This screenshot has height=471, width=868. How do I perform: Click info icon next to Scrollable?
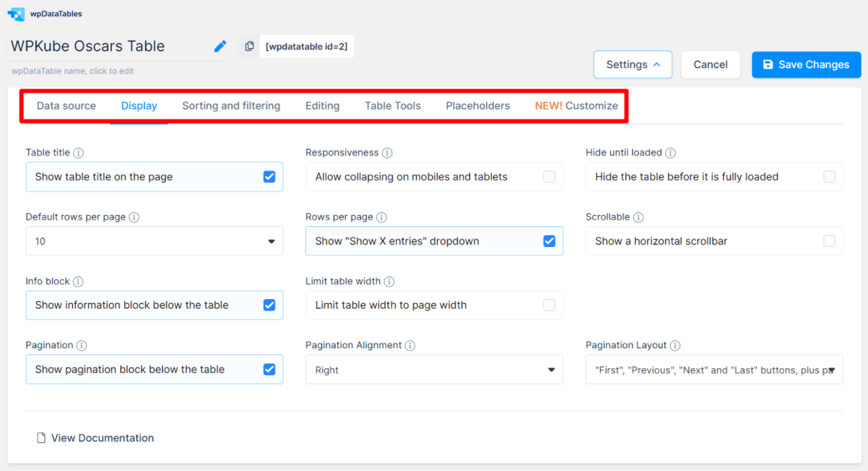pos(638,217)
